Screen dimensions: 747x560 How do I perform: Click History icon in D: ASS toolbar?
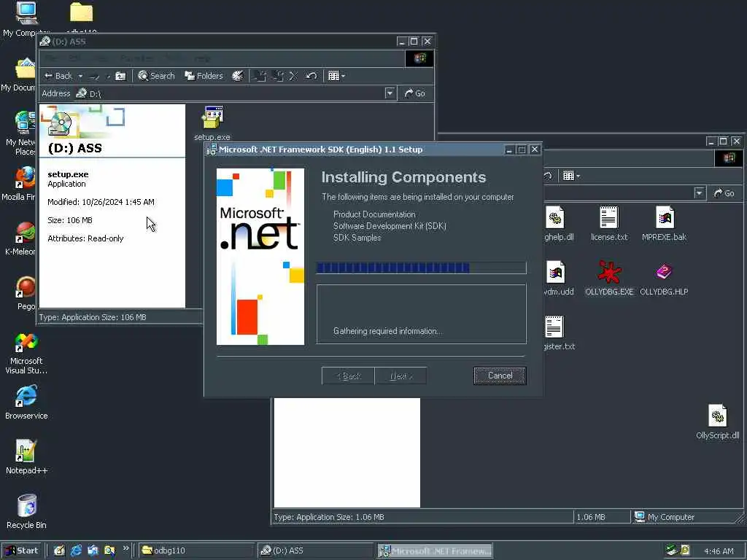tap(238, 76)
